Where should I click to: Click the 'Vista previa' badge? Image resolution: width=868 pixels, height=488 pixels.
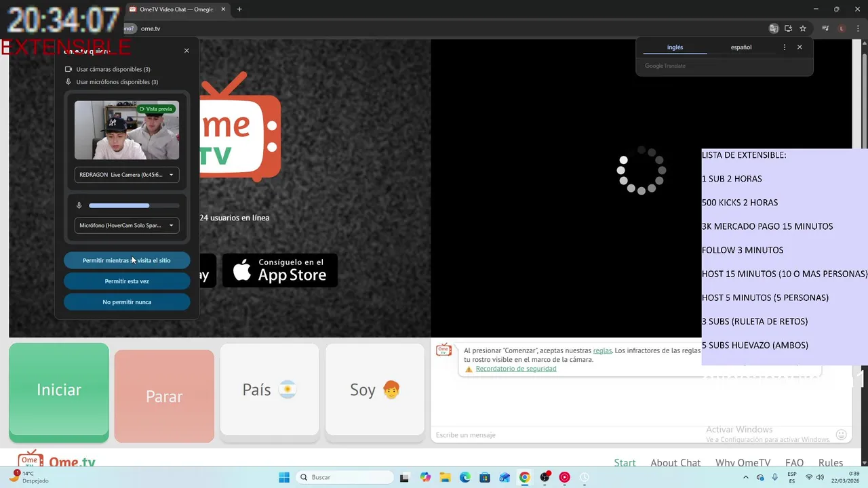click(x=156, y=109)
